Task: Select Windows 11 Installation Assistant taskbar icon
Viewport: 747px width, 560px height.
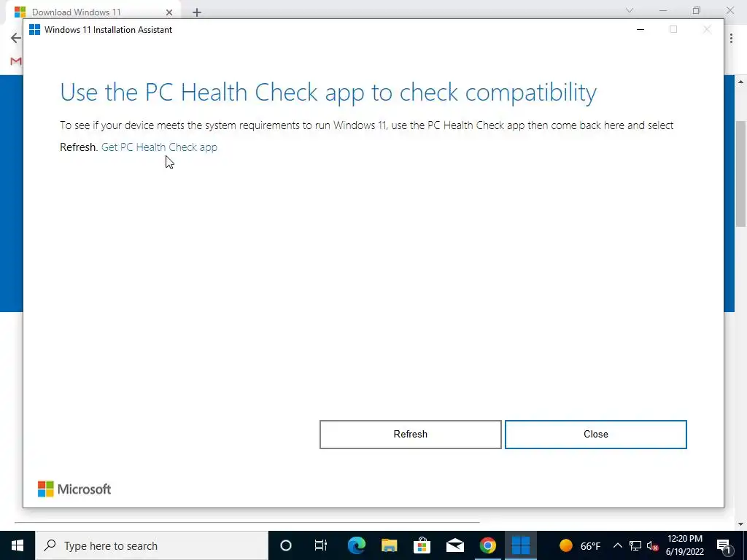Action: click(521, 545)
